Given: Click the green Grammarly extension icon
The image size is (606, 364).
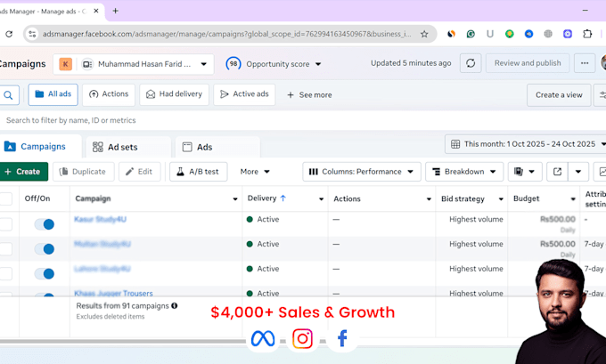Looking at the screenshot, I should point(471,34).
